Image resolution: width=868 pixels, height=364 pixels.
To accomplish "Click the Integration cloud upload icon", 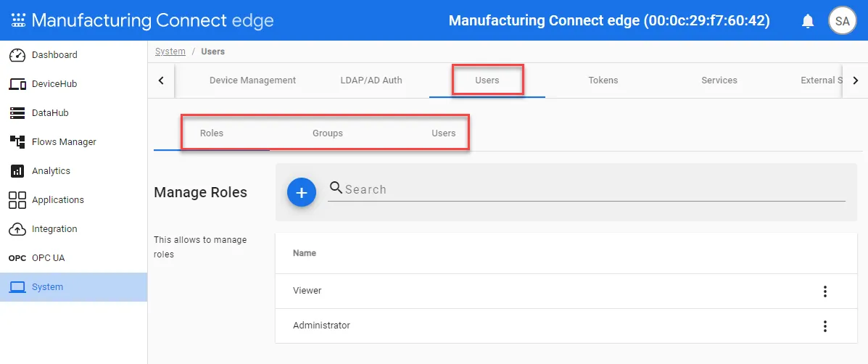I will click(17, 229).
